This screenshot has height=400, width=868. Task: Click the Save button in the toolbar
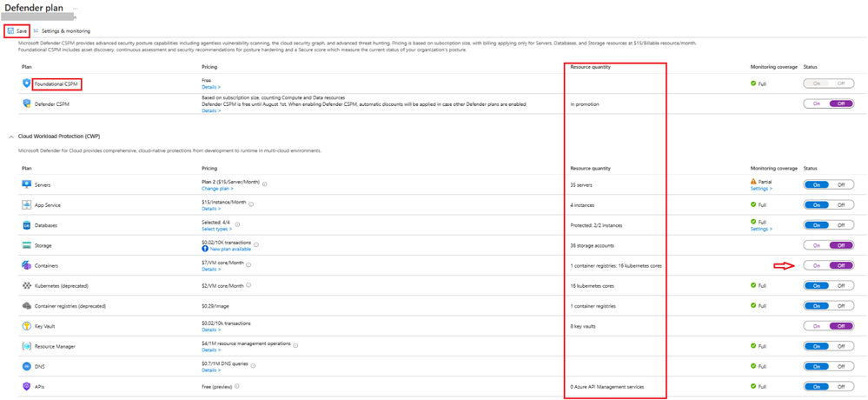(17, 31)
